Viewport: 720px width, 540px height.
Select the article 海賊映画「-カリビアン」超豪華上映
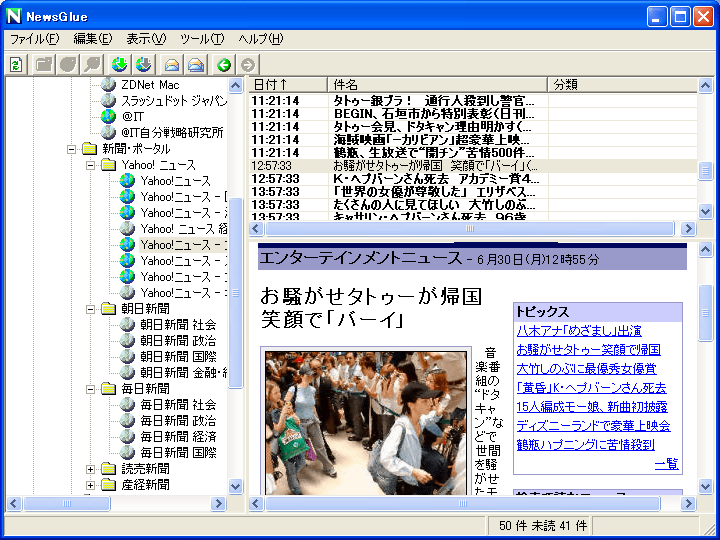pyautogui.click(x=473, y=140)
